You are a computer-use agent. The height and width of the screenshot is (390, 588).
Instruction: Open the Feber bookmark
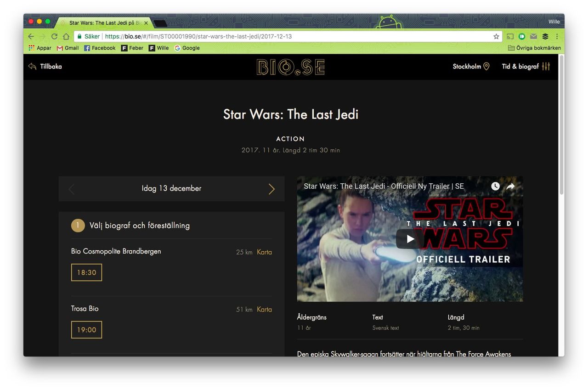(x=132, y=48)
